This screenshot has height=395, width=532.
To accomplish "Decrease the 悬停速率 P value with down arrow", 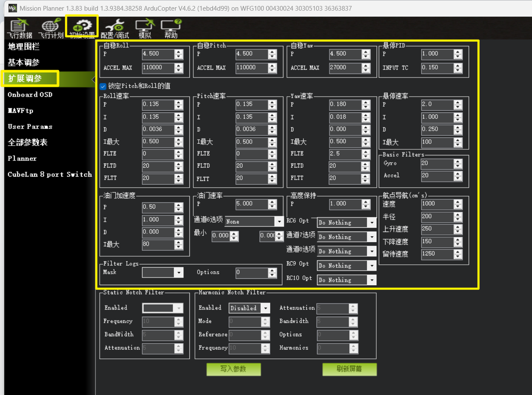I will point(458,106).
